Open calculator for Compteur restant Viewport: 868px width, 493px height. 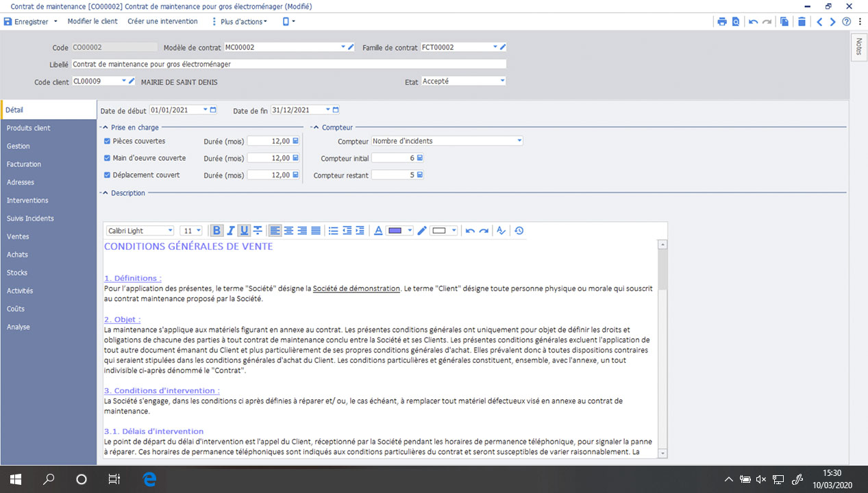[419, 175]
